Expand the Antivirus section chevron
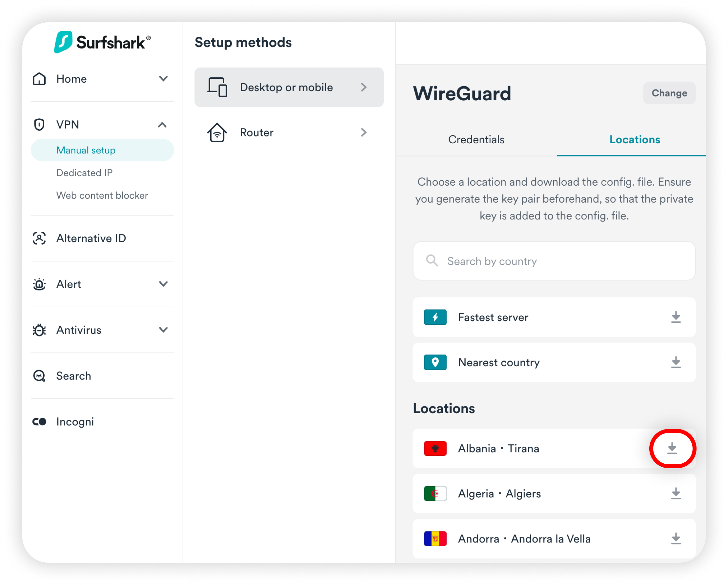The height and width of the screenshot is (585, 728). (x=163, y=330)
